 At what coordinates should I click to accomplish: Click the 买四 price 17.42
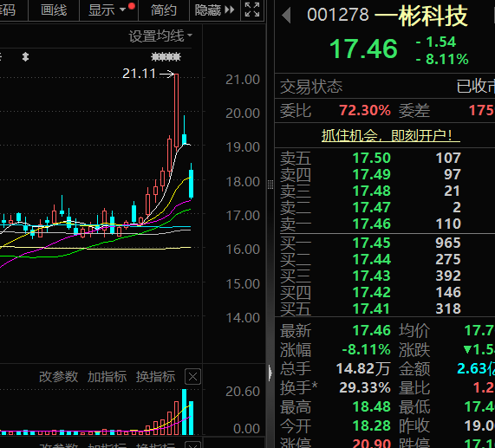point(372,292)
